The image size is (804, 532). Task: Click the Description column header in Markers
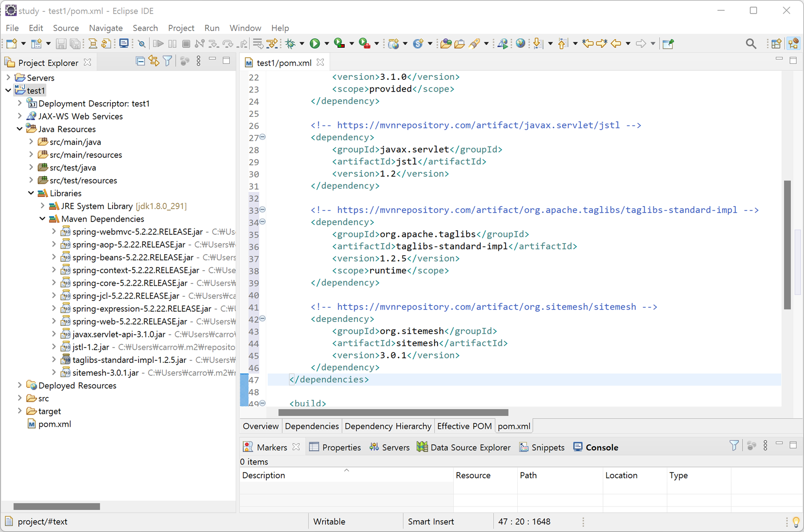point(346,475)
